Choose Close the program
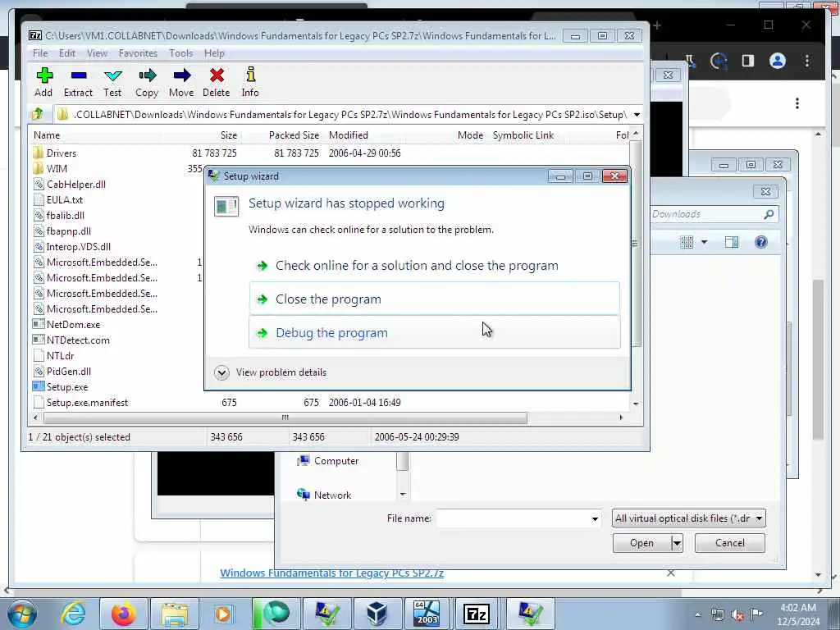The width and height of the screenshot is (840, 630). point(435,299)
